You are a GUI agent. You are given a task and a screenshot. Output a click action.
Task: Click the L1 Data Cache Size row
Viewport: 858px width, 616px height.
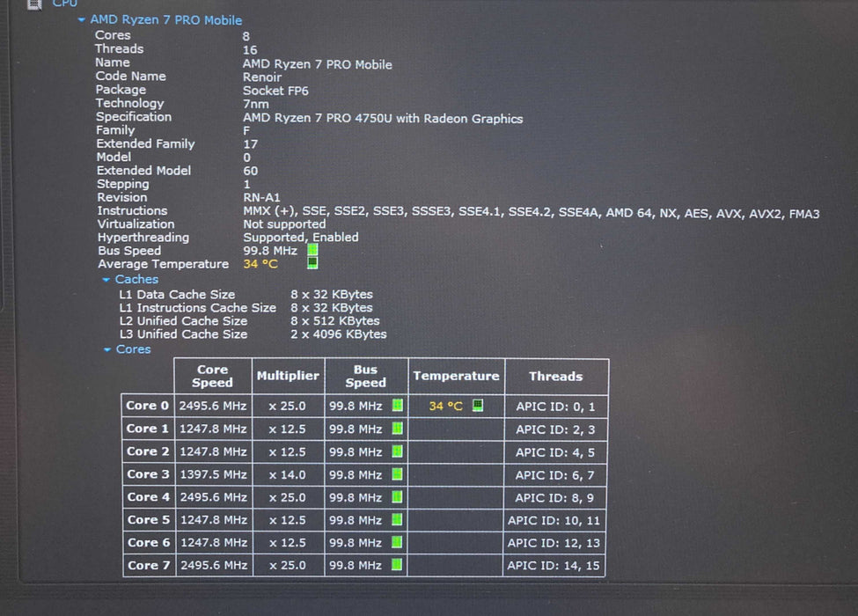pyautogui.click(x=246, y=294)
